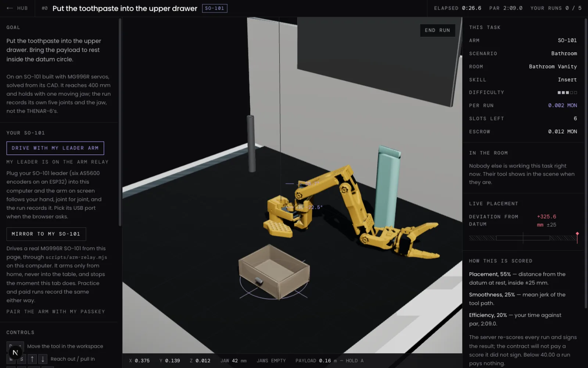Click the Placement, 55% scoring line

[517, 278]
